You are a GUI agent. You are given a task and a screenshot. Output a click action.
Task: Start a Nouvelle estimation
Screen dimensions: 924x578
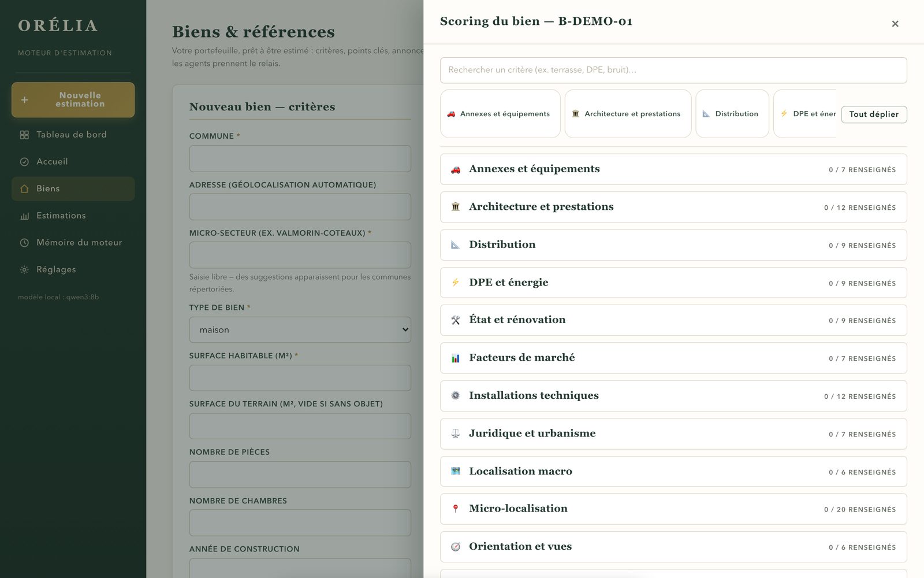(x=73, y=100)
